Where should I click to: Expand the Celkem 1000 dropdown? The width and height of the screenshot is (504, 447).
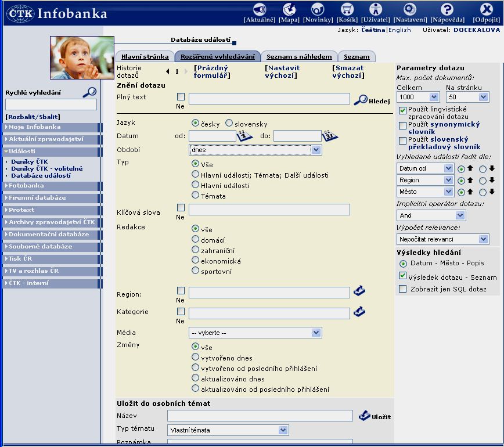coord(418,97)
